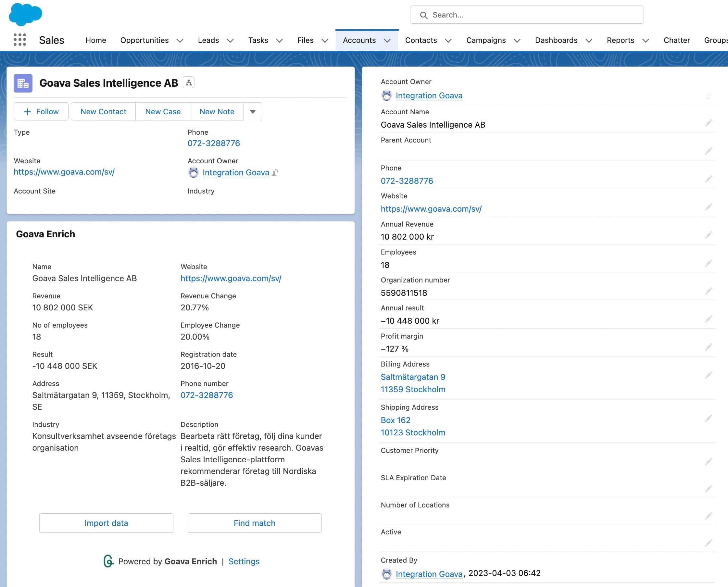Click Created By avatar icon
The width and height of the screenshot is (728, 587).
386,574
